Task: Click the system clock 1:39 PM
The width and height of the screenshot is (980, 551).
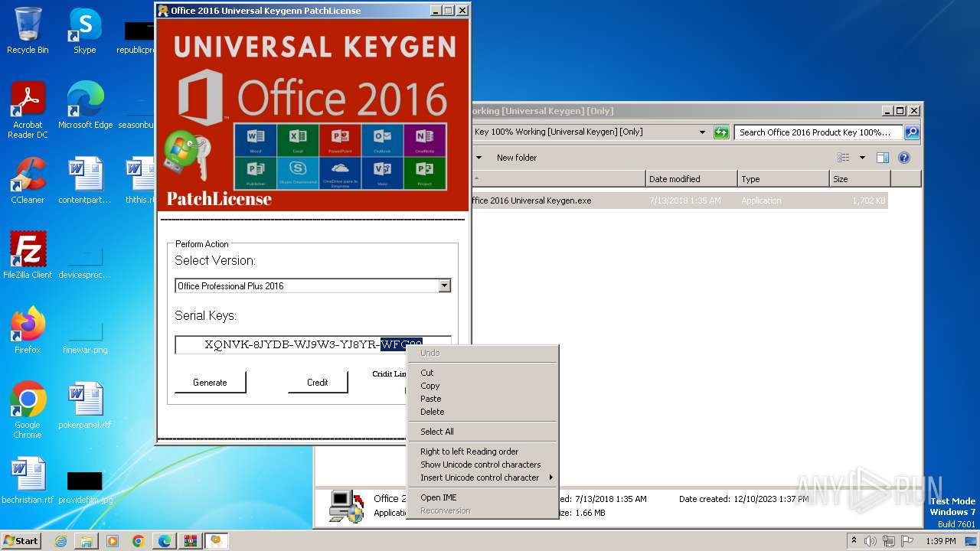Action: pyautogui.click(x=940, y=541)
